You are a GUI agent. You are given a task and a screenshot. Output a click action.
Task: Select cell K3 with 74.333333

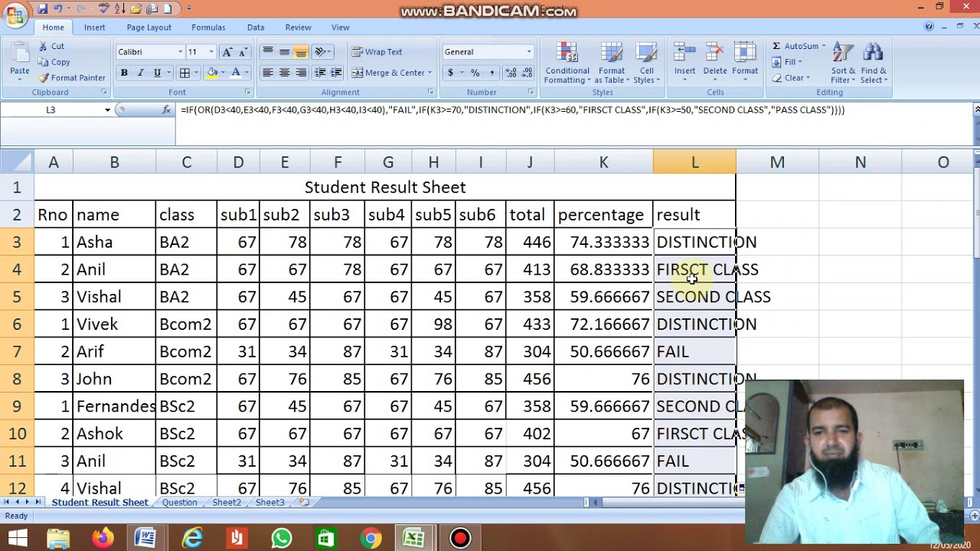[x=603, y=243]
